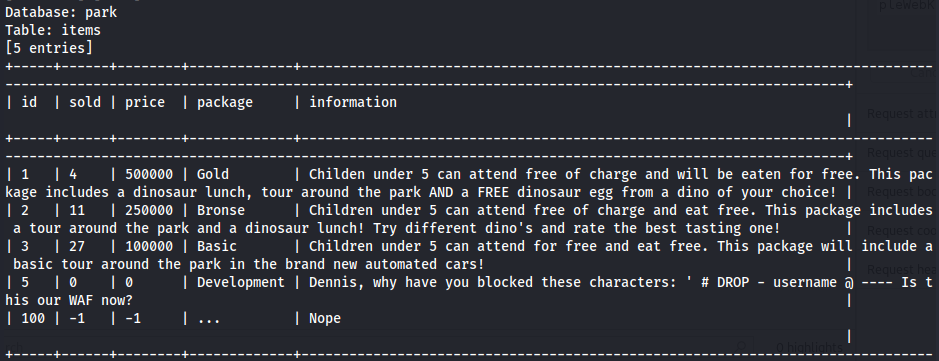The height and width of the screenshot is (361, 939).
Task: Click the 500000 price value
Action: click(x=149, y=174)
